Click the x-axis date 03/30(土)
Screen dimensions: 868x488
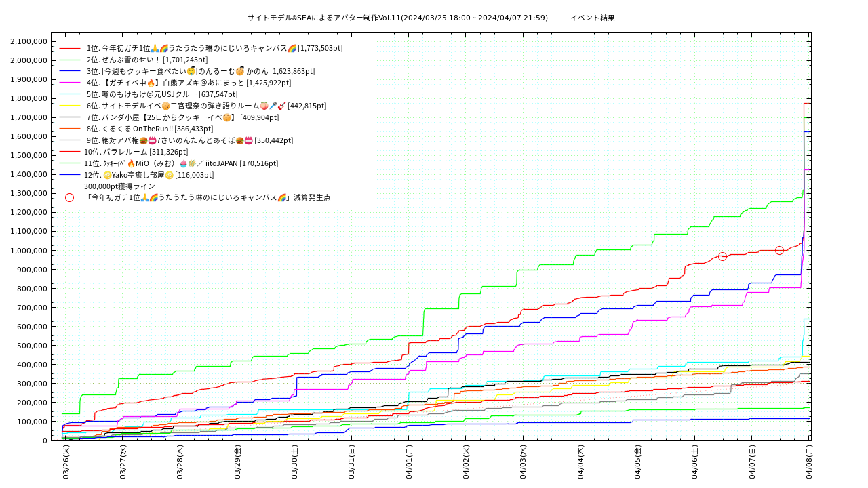click(x=294, y=462)
